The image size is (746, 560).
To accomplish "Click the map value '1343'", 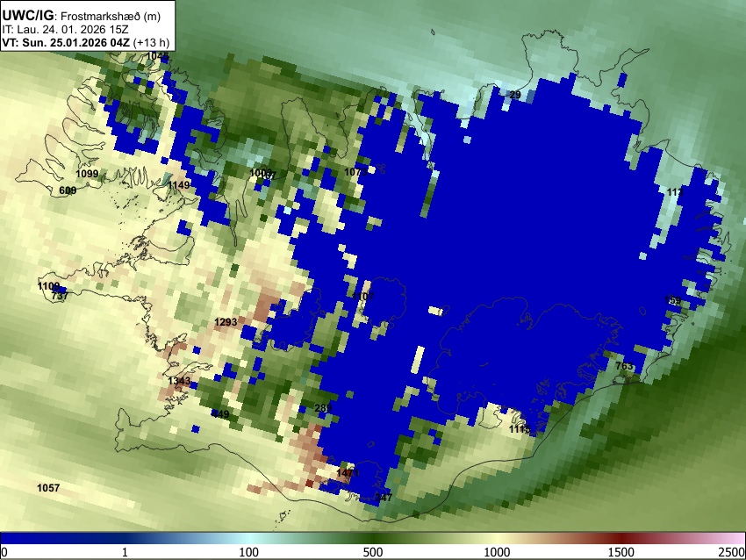I will (x=179, y=381).
